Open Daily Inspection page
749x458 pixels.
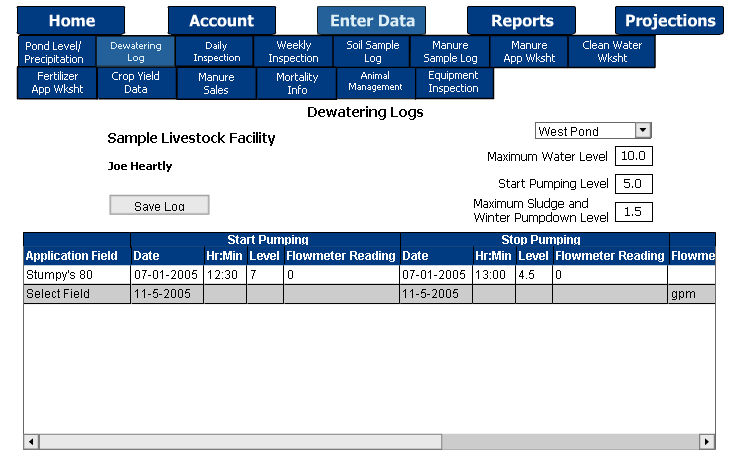(x=214, y=52)
